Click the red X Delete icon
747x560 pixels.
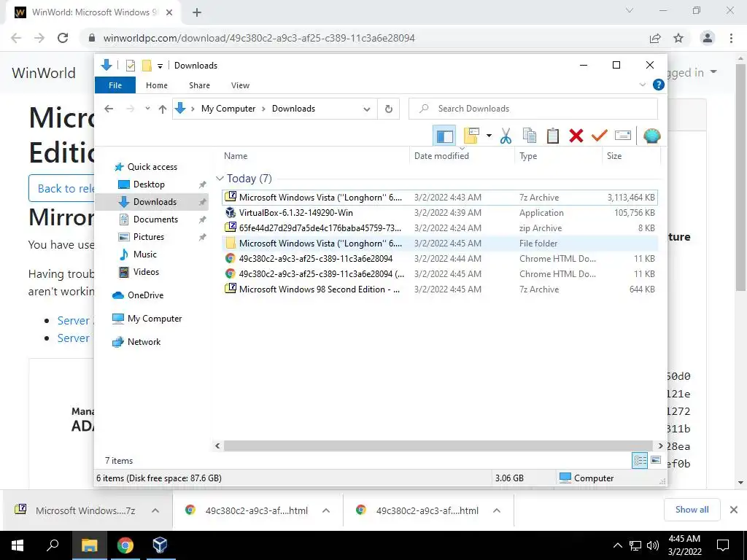[576, 136]
